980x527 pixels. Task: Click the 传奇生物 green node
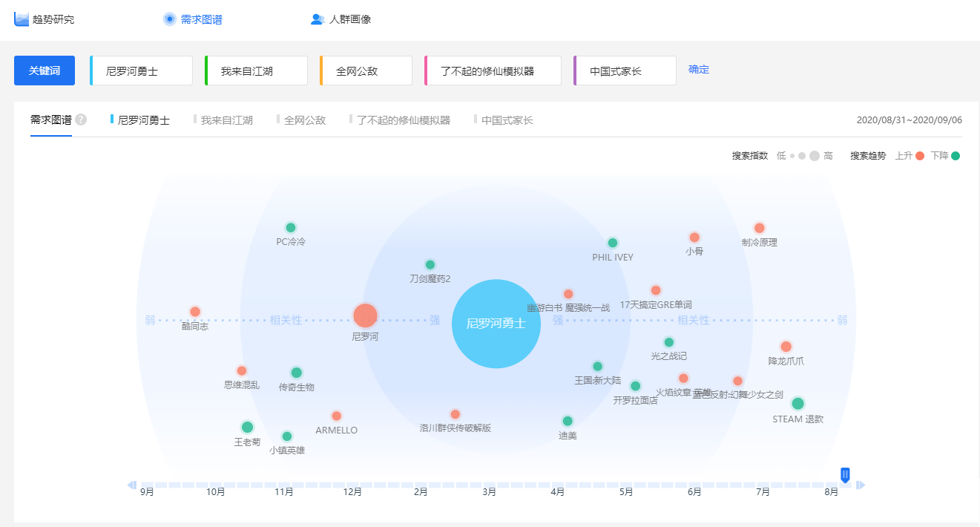(297, 373)
